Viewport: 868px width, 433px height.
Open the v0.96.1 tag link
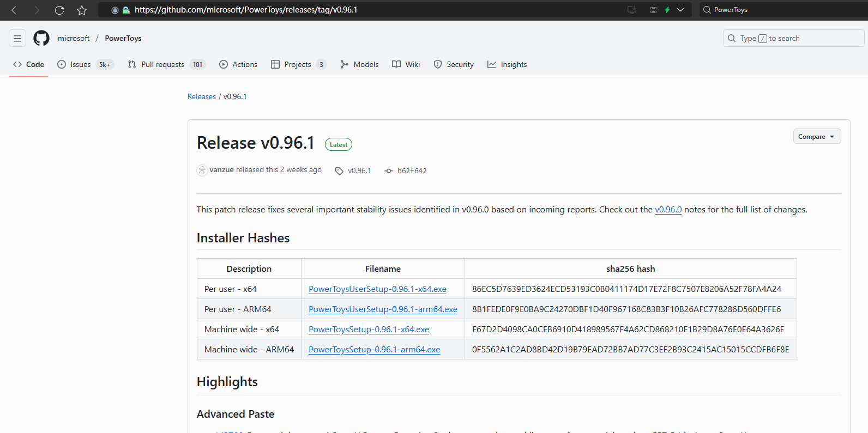click(x=359, y=170)
